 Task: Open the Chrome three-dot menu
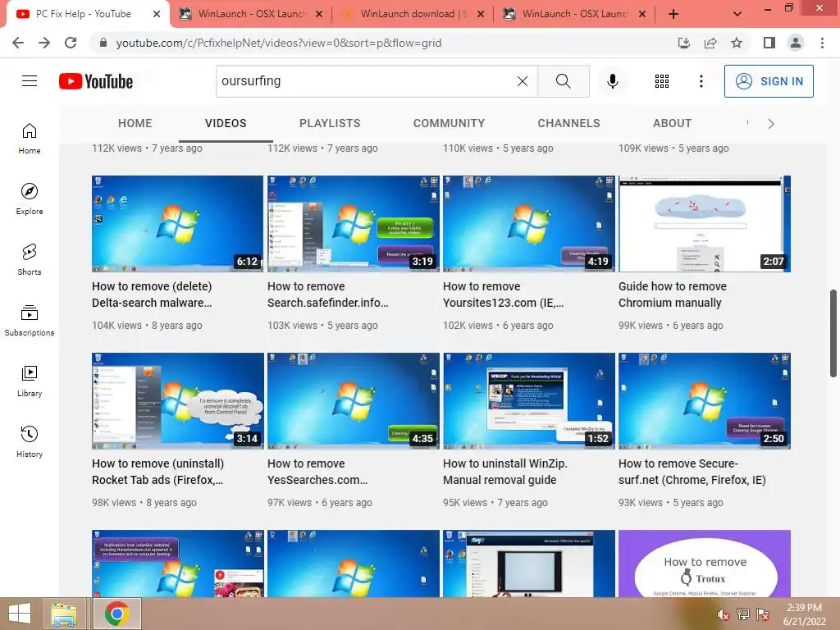[822, 43]
